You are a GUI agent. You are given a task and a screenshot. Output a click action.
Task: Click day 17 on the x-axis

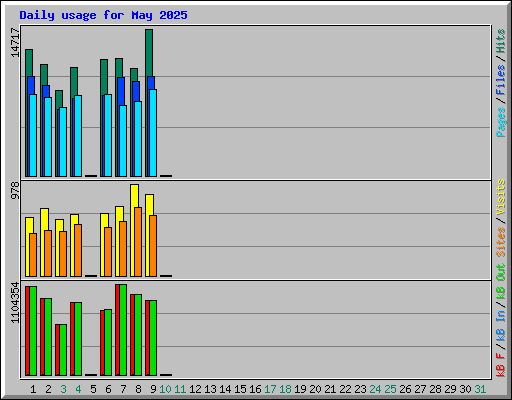tap(270, 389)
